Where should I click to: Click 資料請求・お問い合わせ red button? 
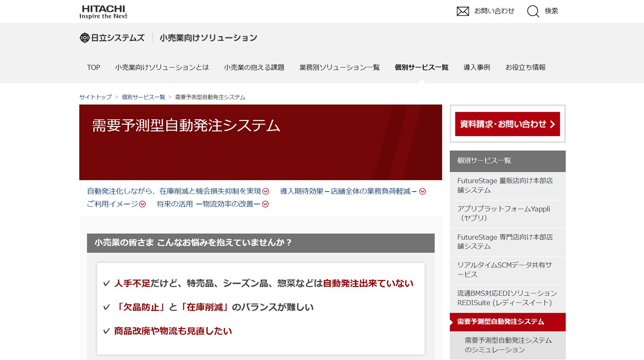(507, 124)
